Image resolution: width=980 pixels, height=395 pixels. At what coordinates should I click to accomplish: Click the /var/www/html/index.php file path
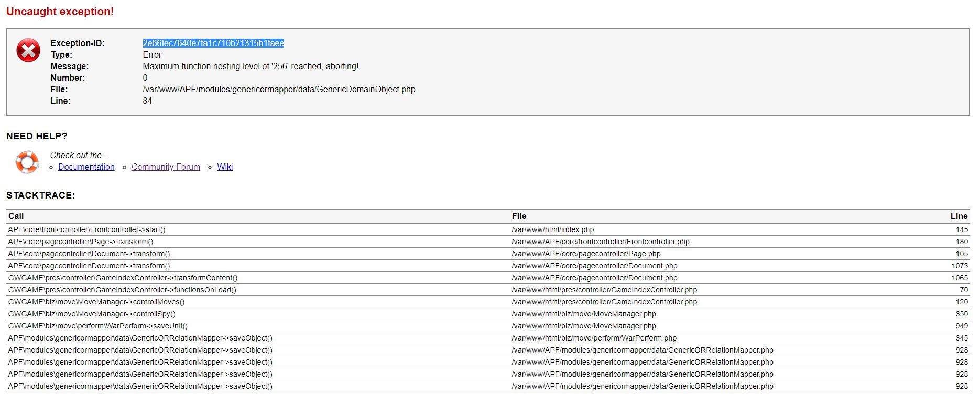(553, 229)
